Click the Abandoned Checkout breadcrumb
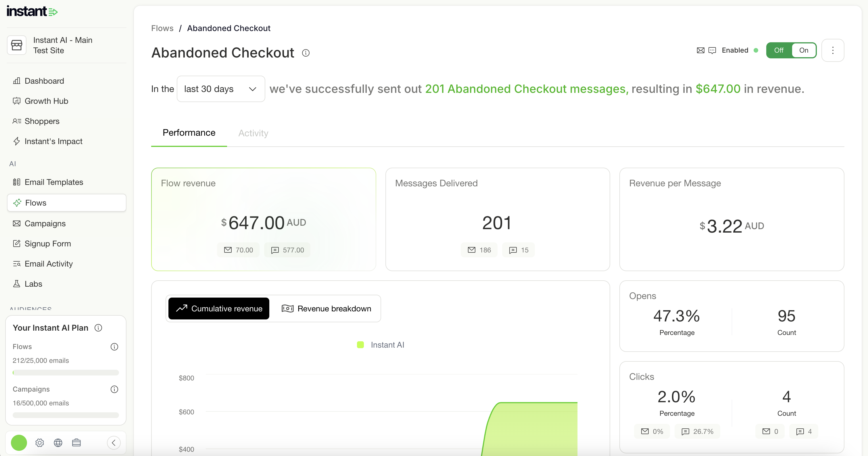 229,28
